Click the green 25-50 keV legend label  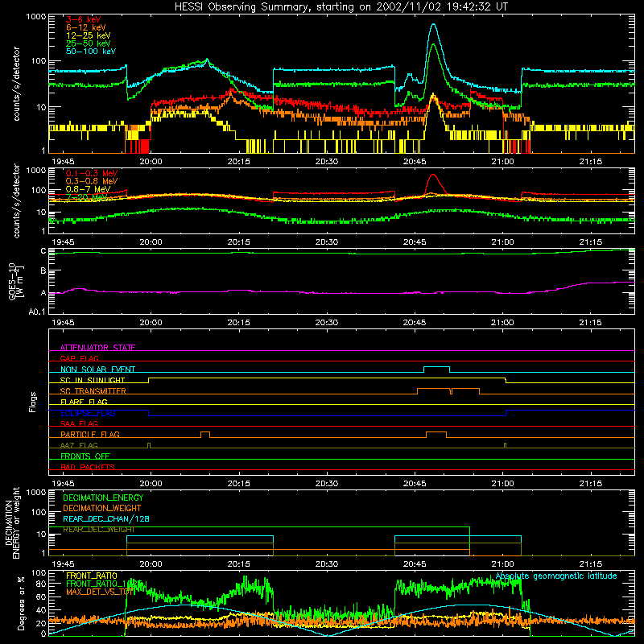pos(89,43)
